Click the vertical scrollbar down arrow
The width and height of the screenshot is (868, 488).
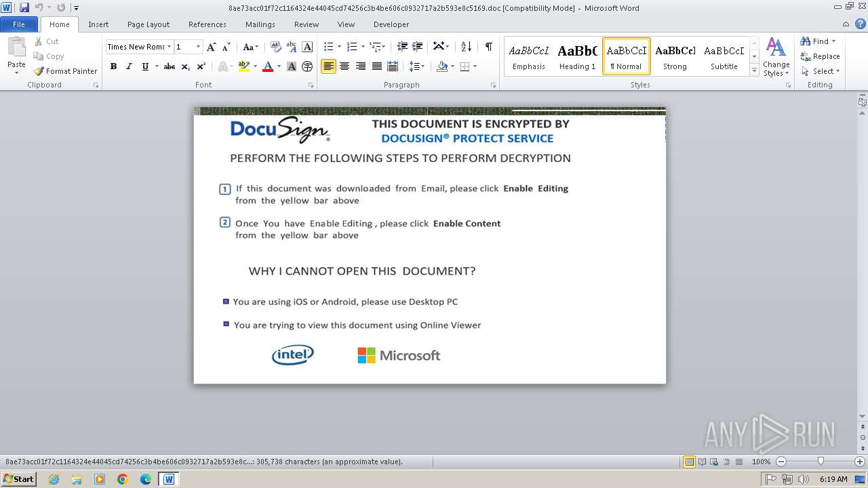(863, 417)
